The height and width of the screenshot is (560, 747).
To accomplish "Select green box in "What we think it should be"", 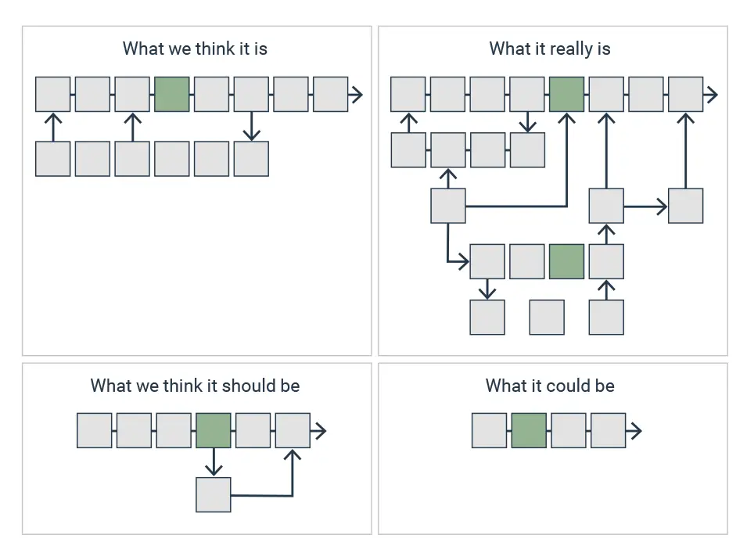I will pyautogui.click(x=213, y=431).
